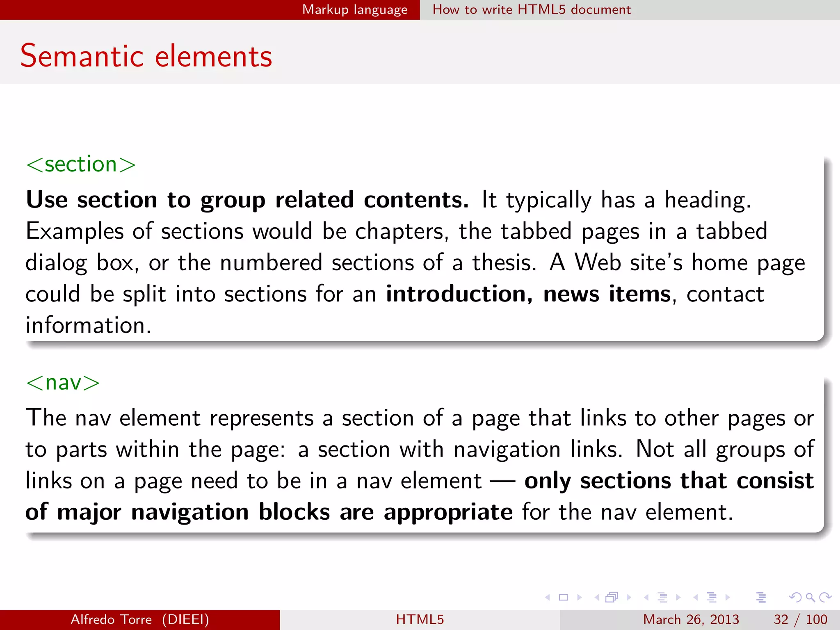
Task: Click the previous slide arrow
Action: [547, 598]
